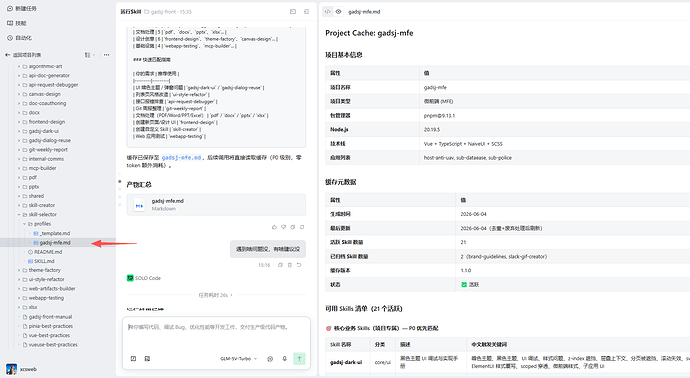Image resolution: width=690 pixels, height=378 pixels.
Task: Click the thumbs down icon under the response
Action: click(x=283, y=227)
